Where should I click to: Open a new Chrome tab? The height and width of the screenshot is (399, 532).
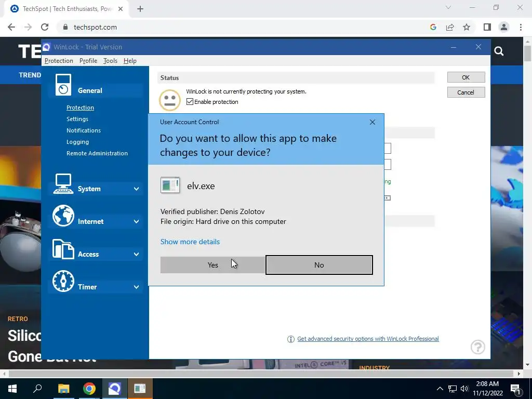click(x=140, y=9)
